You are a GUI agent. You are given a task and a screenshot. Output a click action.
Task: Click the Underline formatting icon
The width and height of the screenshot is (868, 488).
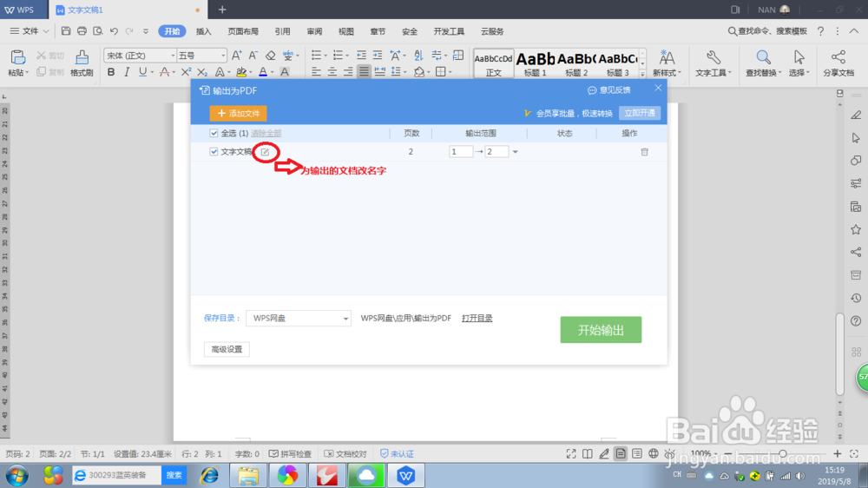click(142, 72)
